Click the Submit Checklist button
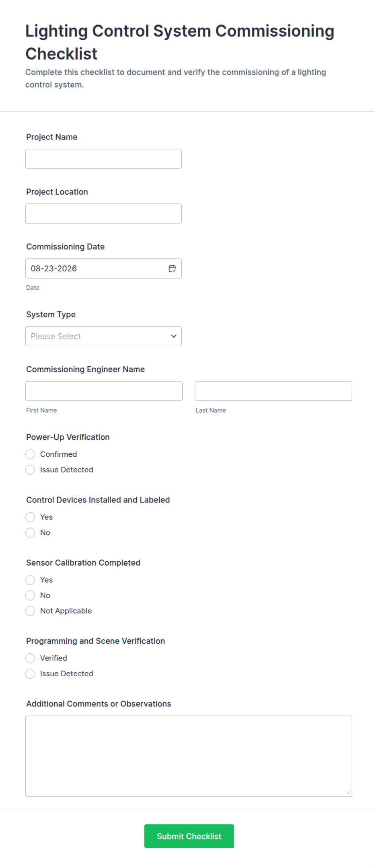 point(189,836)
